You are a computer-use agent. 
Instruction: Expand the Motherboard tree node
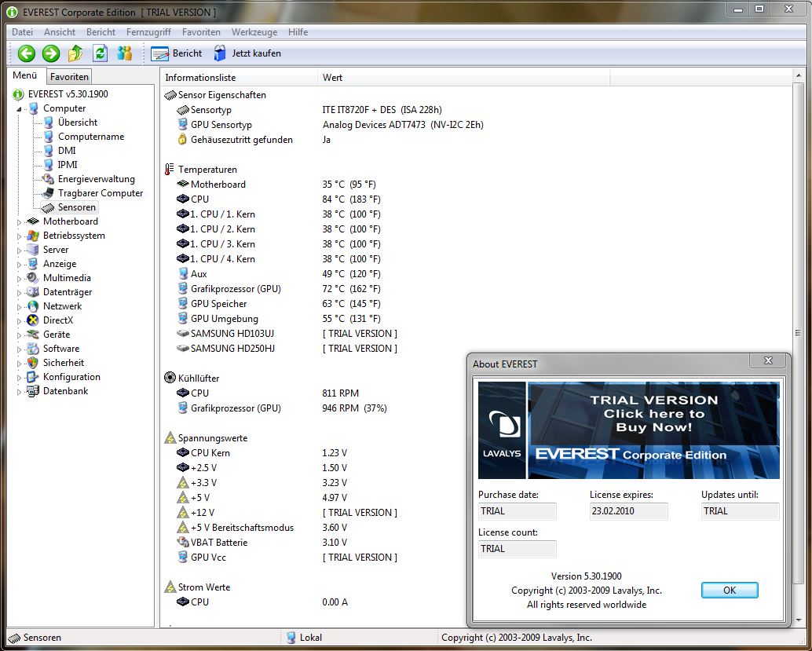19,222
